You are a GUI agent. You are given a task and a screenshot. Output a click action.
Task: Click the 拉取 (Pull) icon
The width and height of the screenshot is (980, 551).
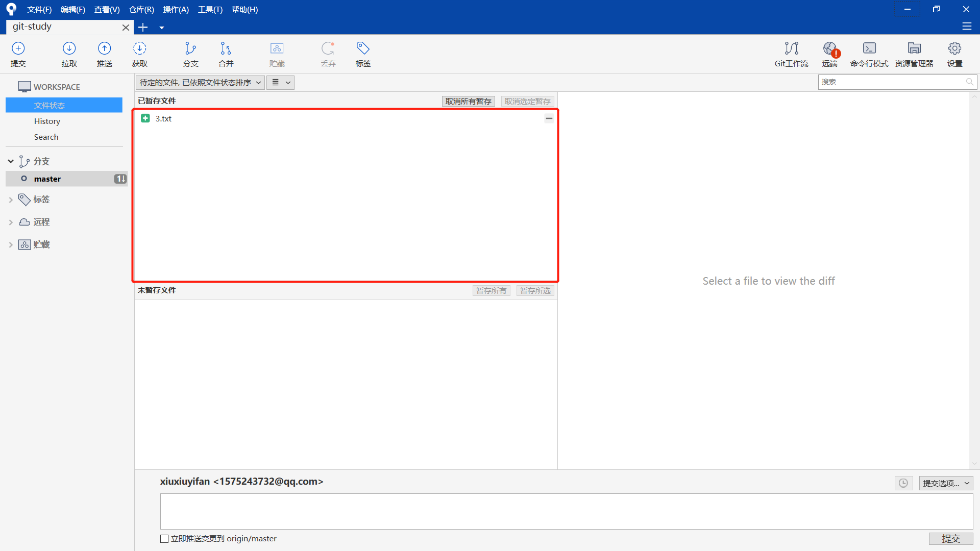click(69, 54)
